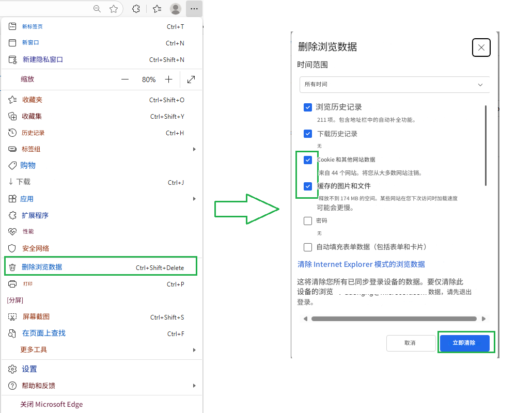The width and height of the screenshot is (532, 413).
Task: Open the three-dot settings and more menu
Action: pos(194,9)
